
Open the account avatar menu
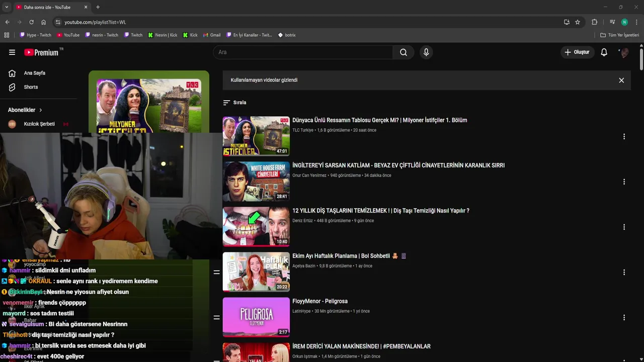pyautogui.click(x=624, y=52)
